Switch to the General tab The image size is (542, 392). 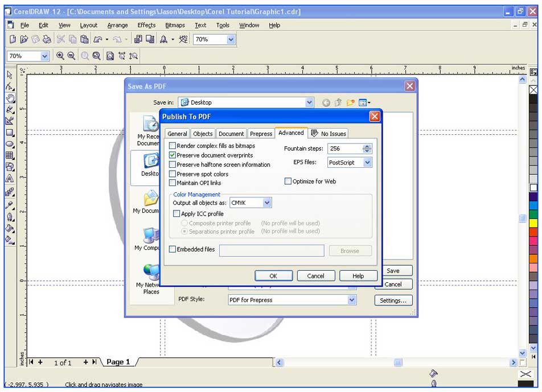pos(177,134)
